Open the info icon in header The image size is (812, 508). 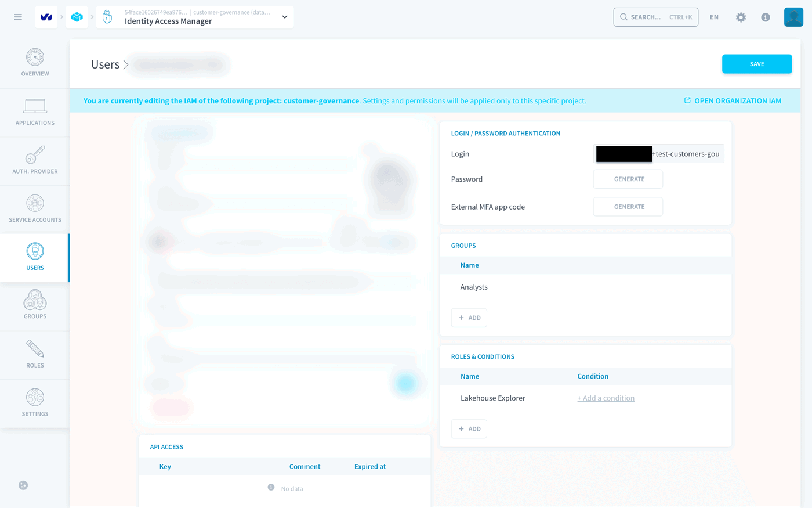[x=766, y=17]
